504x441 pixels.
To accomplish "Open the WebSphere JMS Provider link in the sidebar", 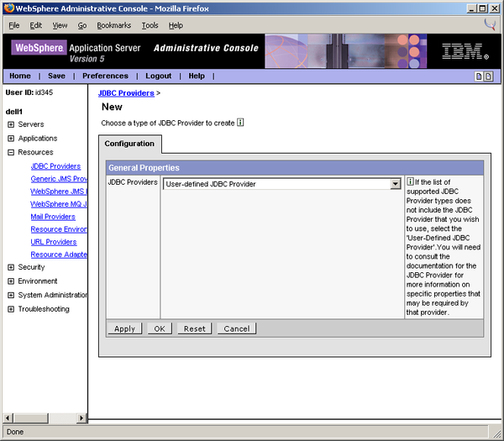I will (x=59, y=192).
